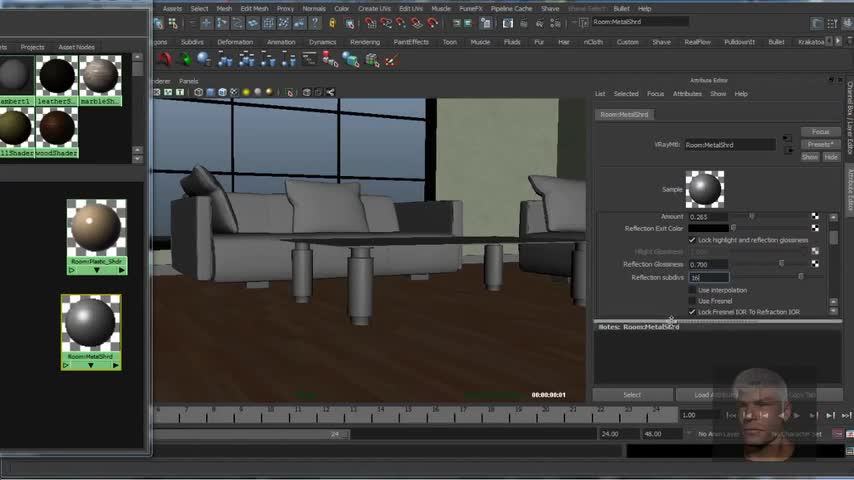Image resolution: width=854 pixels, height=480 pixels.
Task: Open the Asset Nodes tab in Hypershade
Action: point(76,47)
